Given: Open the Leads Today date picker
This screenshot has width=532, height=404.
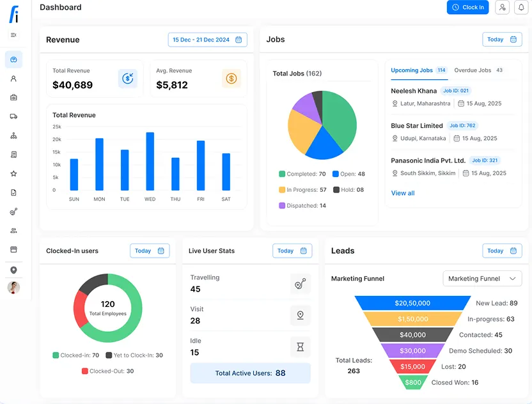Looking at the screenshot, I should 502,251.
